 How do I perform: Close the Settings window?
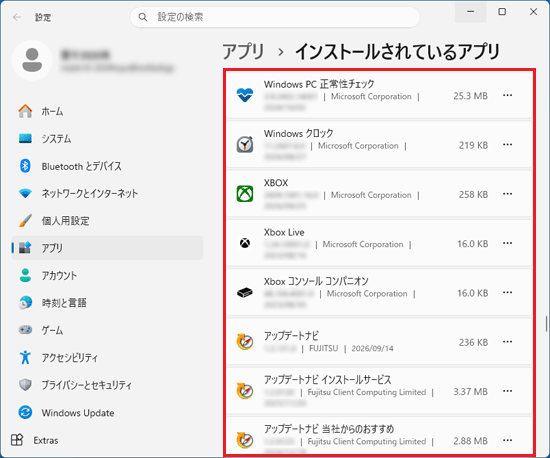tap(533, 12)
